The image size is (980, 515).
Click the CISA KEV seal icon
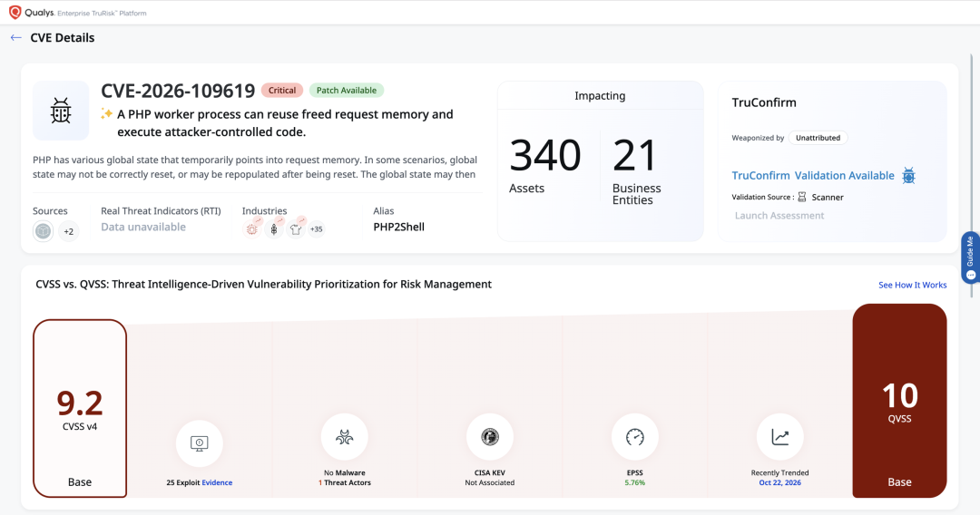pyautogui.click(x=490, y=437)
